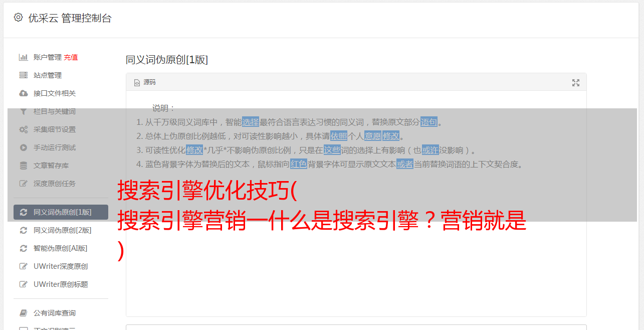Click the edit icon beside UWriter深度原创

[23, 266]
